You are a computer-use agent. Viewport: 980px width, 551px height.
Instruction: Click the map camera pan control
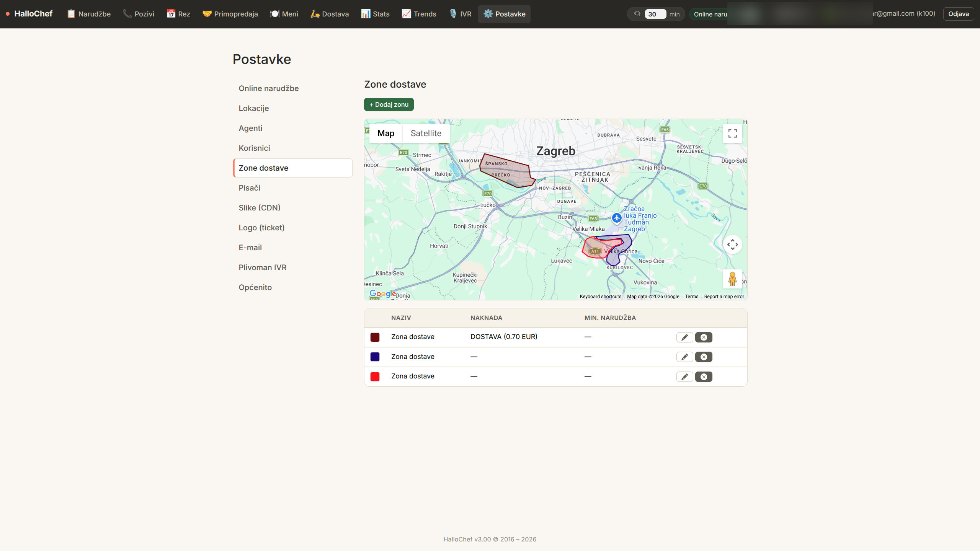point(732,245)
